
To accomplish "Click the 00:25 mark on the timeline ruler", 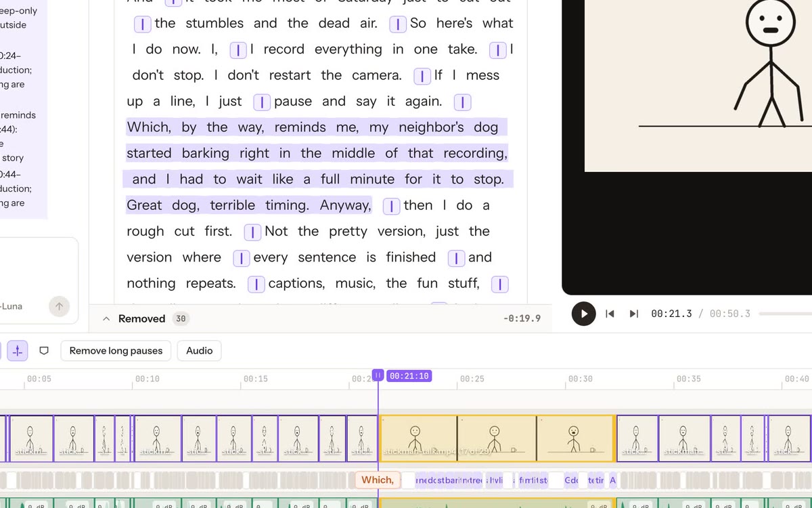I will coord(472,379).
